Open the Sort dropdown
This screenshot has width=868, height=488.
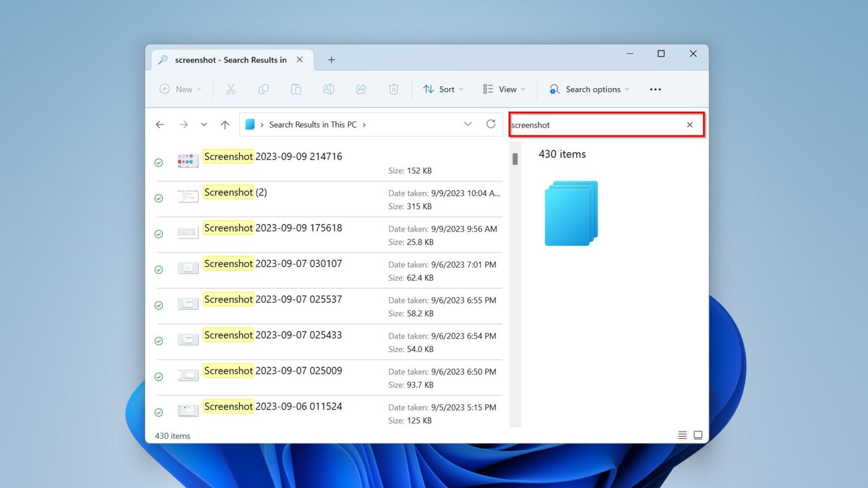coord(443,89)
